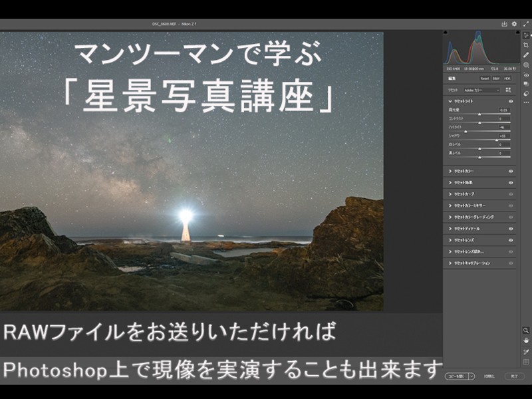532x399 pixels.
Task: Click the save image export icon
Action: coord(504,24)
